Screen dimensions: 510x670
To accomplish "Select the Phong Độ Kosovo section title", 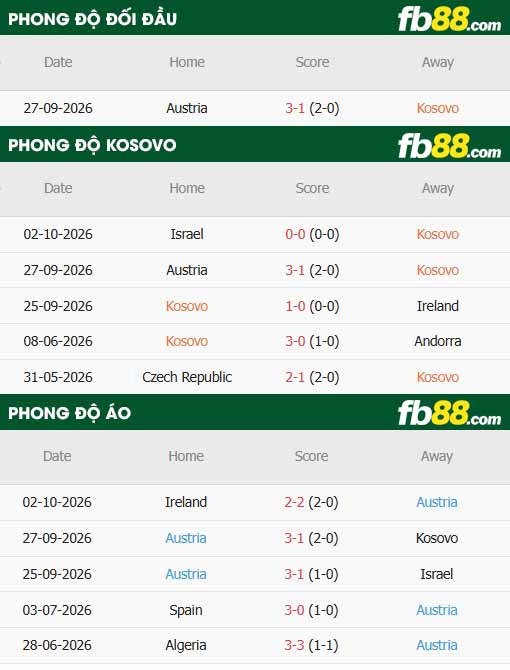I will tap(92, 145).
